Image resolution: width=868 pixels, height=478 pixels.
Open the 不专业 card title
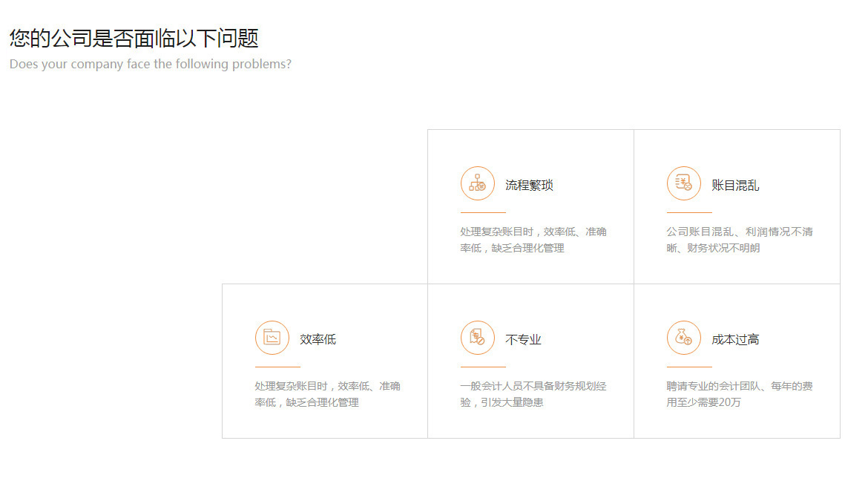523,340
